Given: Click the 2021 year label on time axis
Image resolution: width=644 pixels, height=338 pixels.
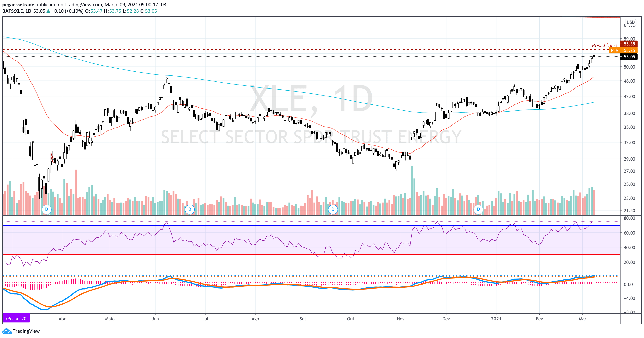Looking at the screenshot, I should point(496,319).
